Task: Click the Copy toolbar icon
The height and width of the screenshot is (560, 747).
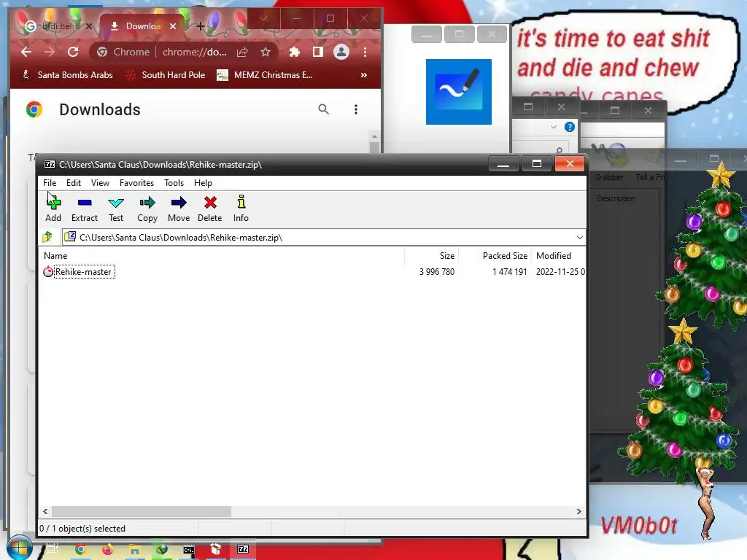Action: [x=147, y=208]
